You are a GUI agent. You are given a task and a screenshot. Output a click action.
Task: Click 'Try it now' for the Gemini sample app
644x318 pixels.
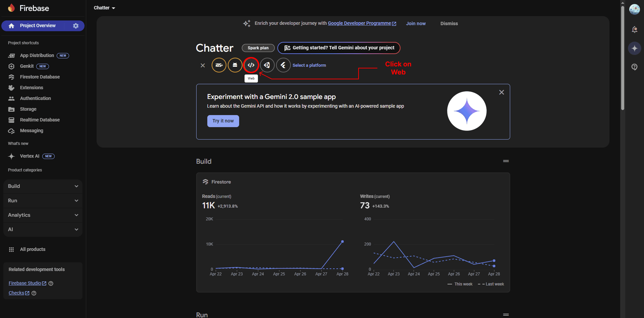click(223, 121)
